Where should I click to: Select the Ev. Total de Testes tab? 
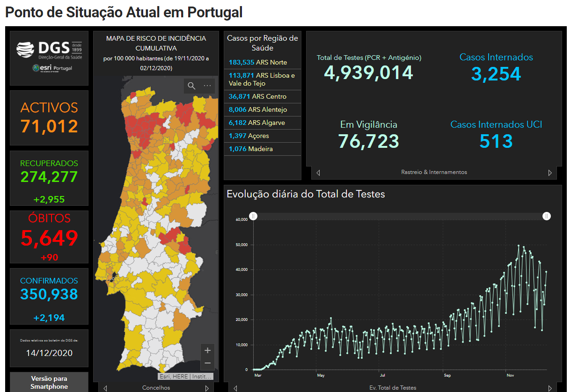pyautogui.click(x=393, y=388)
